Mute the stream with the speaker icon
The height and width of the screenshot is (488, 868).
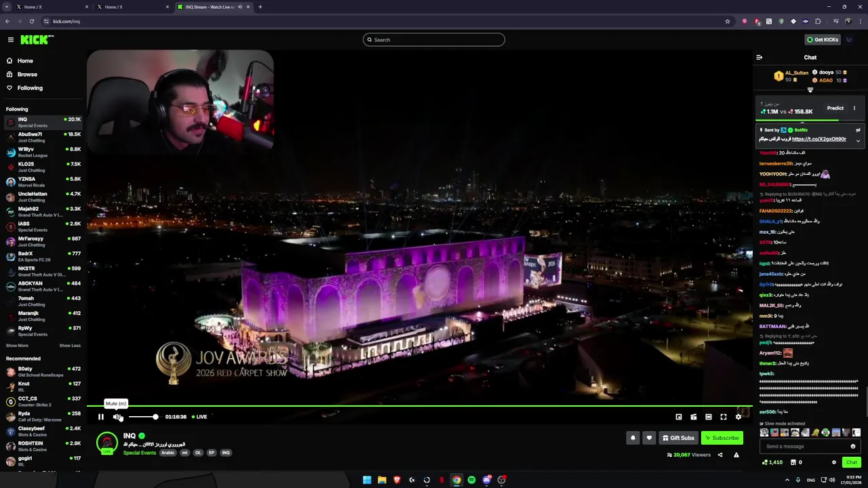[117, 417]
